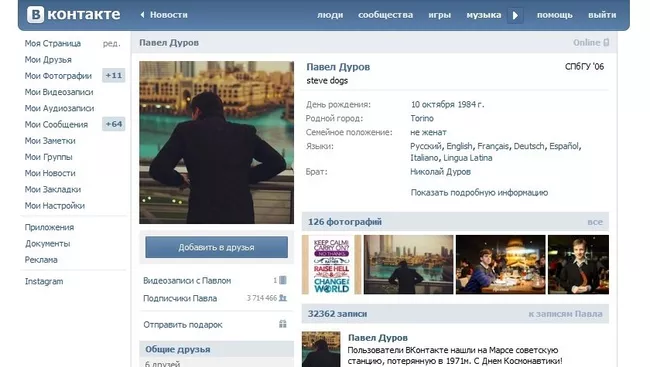Click the ред. edit link
The image size is (650, 367).
pyautogui.click(x=112, y=43)
